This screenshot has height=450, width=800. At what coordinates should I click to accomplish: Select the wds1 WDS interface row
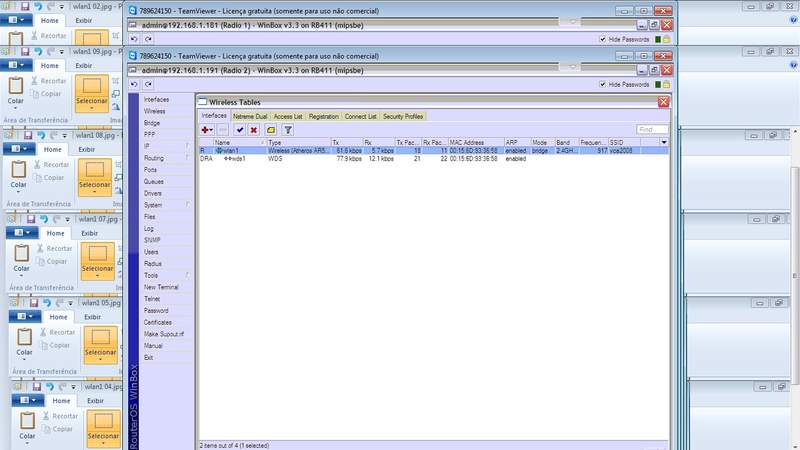tap(434, 159)
